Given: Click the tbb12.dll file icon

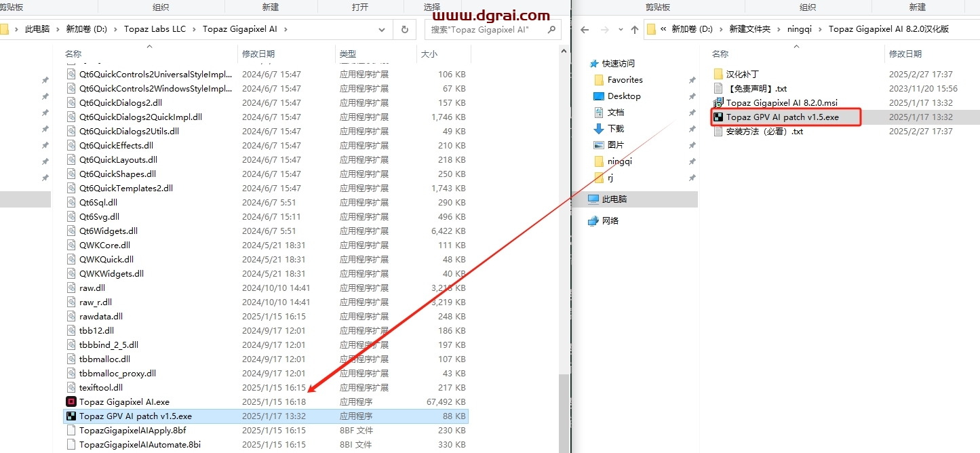Looking at the screenshot, I should (72, 331).
